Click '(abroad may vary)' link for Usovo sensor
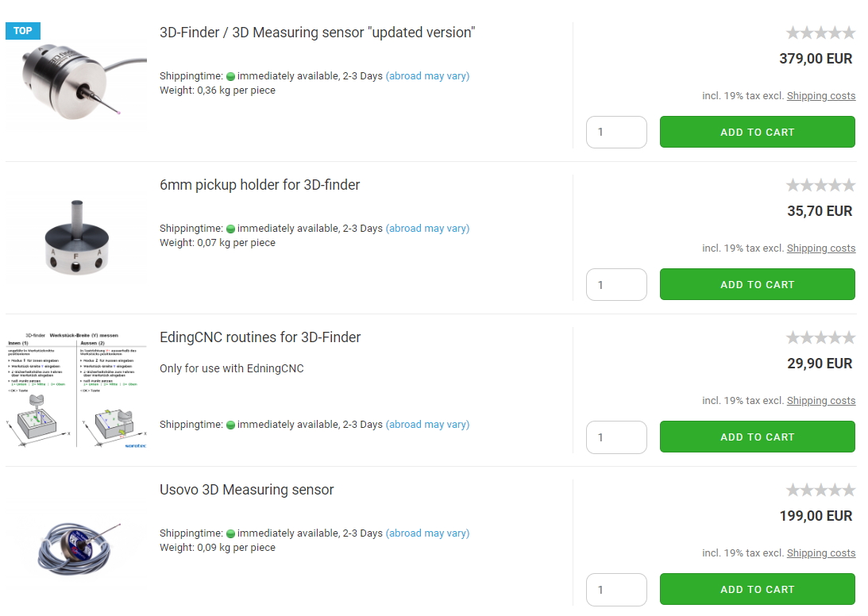This screenshot has width=868, height=616. 427,533
